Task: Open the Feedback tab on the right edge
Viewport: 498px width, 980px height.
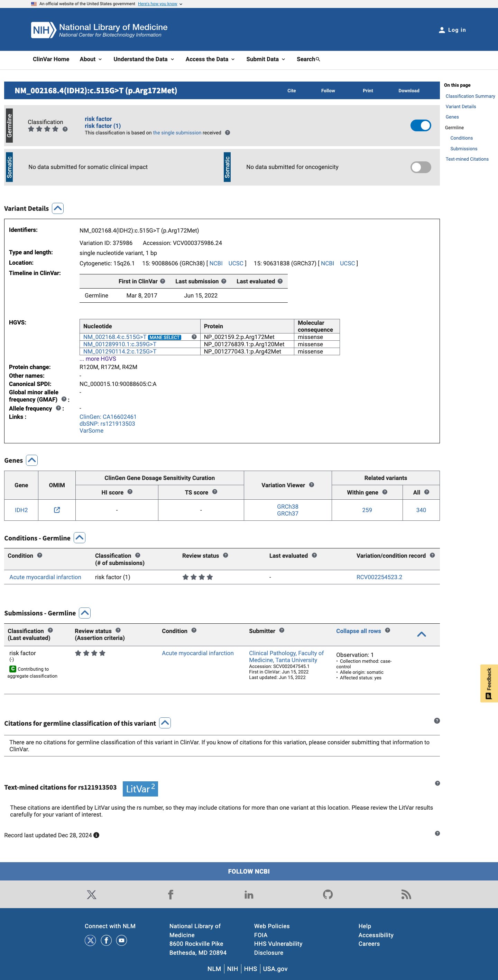Action: click(489, 683)
